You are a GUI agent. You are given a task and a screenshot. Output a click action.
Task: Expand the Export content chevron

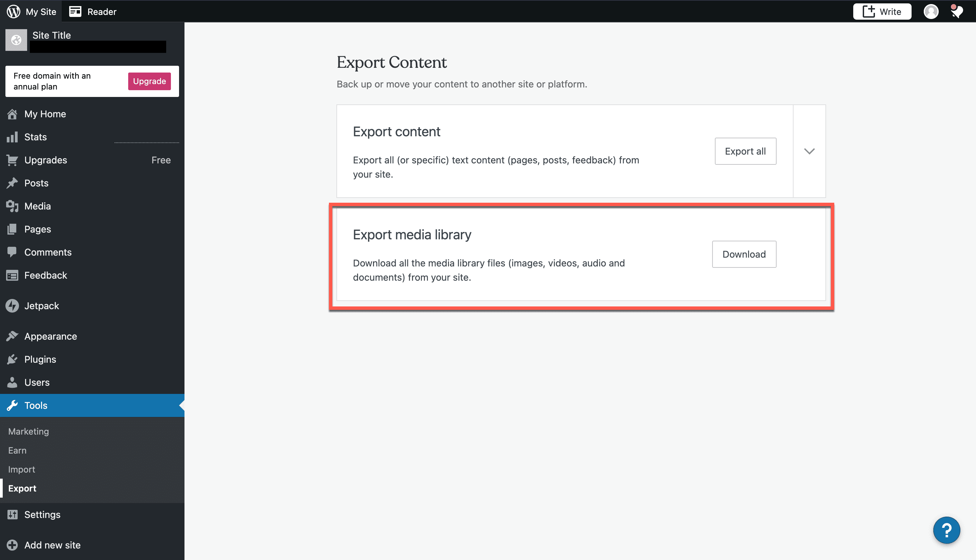click(810, 151)
